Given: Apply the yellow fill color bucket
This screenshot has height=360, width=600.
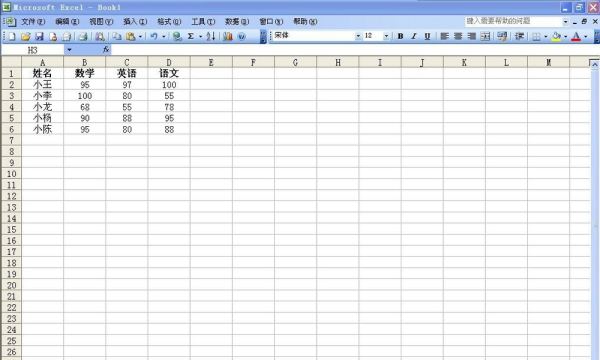Looking at the screenshot, I should (556, 36).
